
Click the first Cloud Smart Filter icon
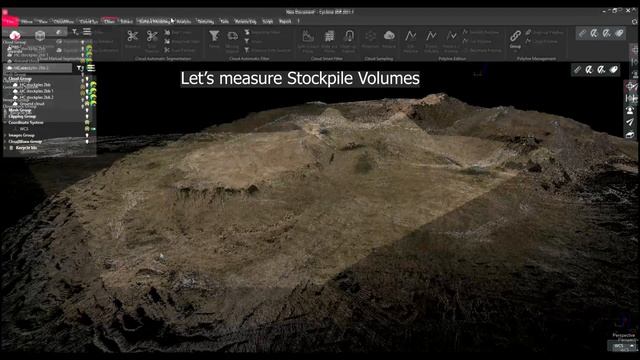coord(308,36)
